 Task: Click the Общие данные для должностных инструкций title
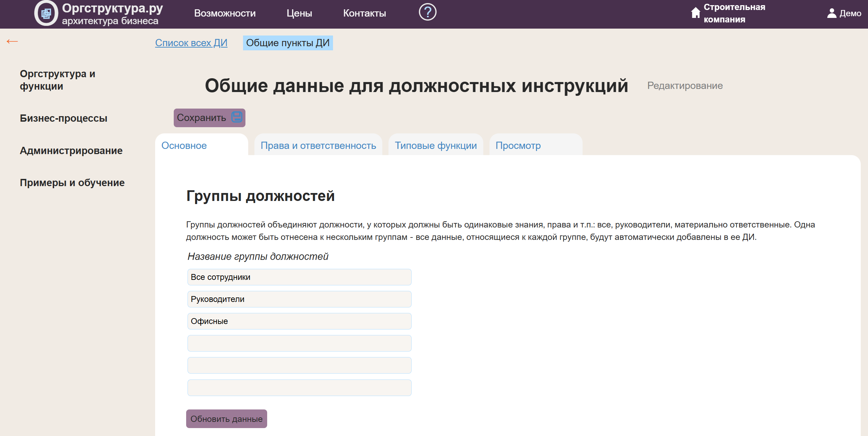[416, 85]
